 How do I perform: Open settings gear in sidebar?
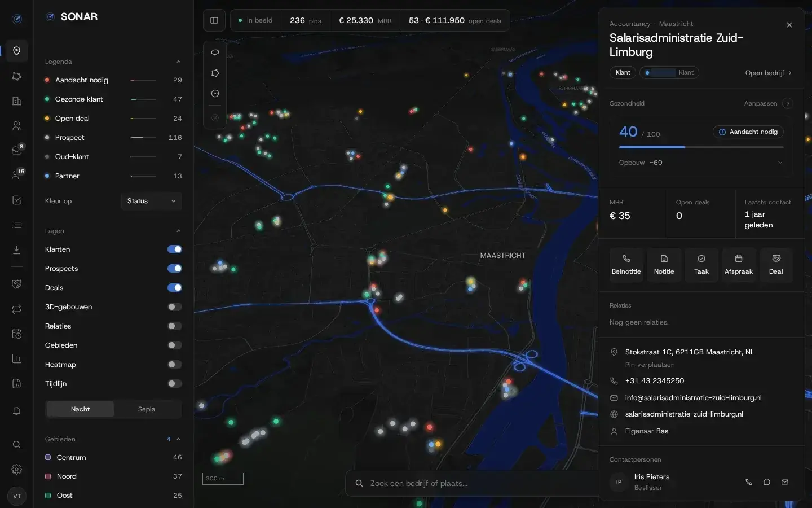(16, 469)
